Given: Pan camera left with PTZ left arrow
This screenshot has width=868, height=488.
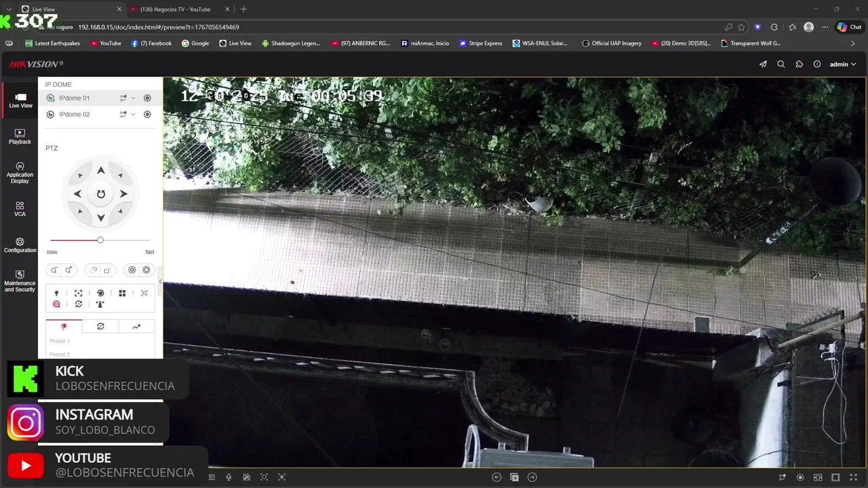Looking at the screenshot, I should coord(77,194).
